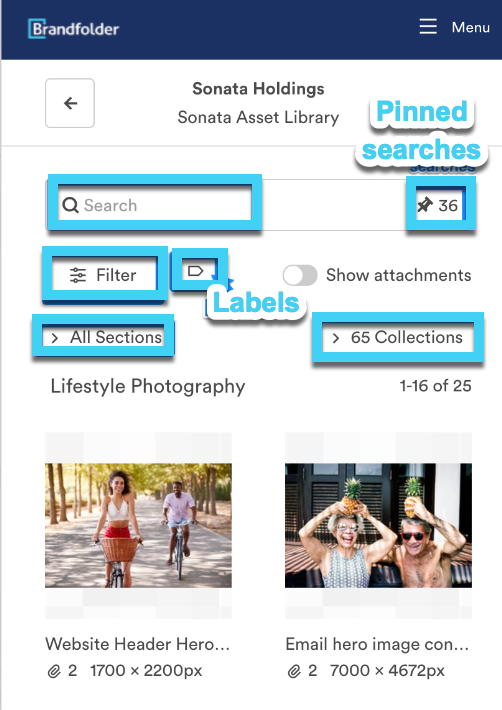Image resolution: width=502 pixels, height=710 pixels.
Task: Enable Show attachments toggle
Action: point(300,275)
